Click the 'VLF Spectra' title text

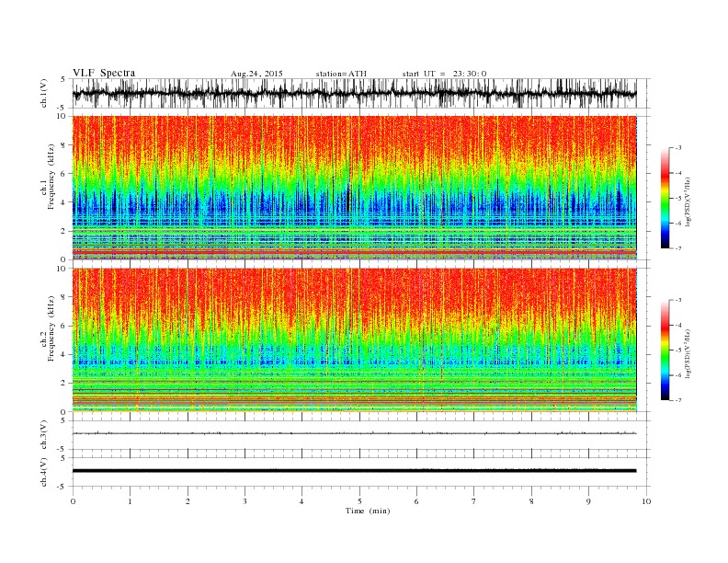104,73
